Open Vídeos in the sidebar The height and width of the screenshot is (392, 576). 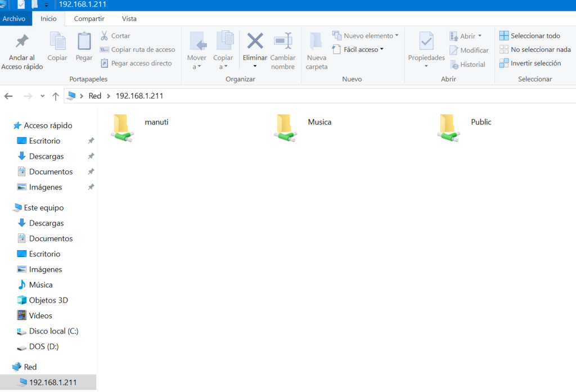(35, 316)
